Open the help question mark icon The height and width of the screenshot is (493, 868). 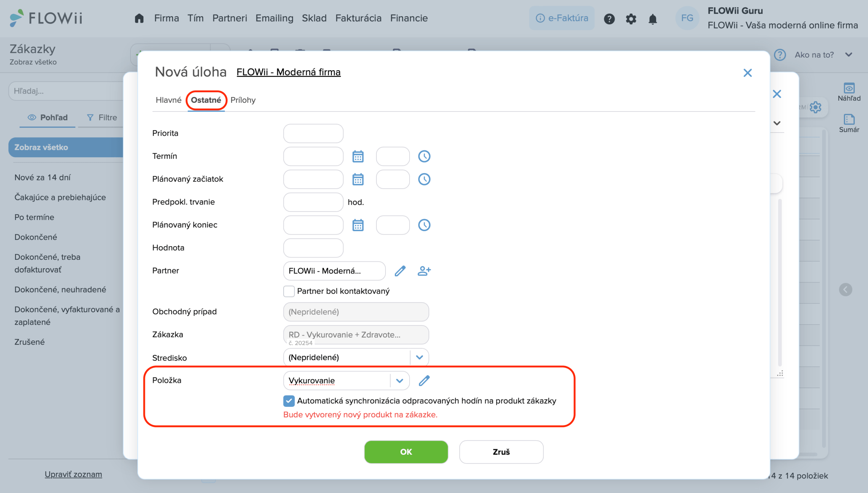pos(609,19)
